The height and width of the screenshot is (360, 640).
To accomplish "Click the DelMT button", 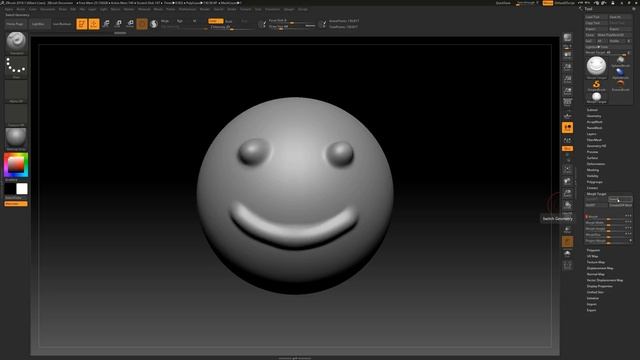I will click(x=596, y=205).
